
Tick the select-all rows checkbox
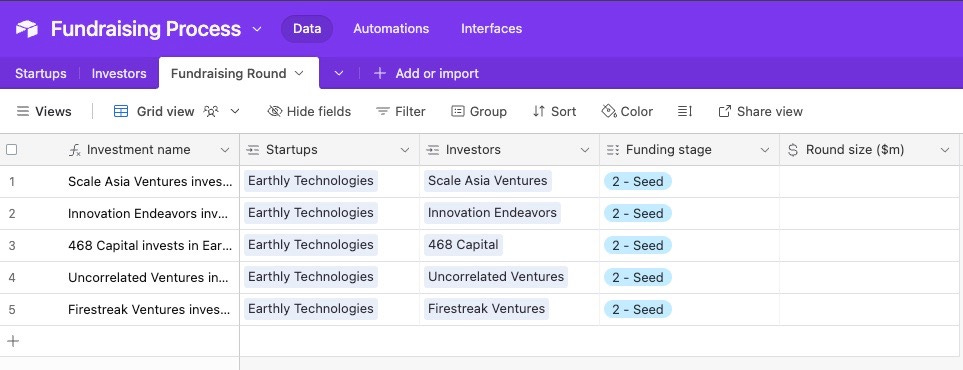12,149
